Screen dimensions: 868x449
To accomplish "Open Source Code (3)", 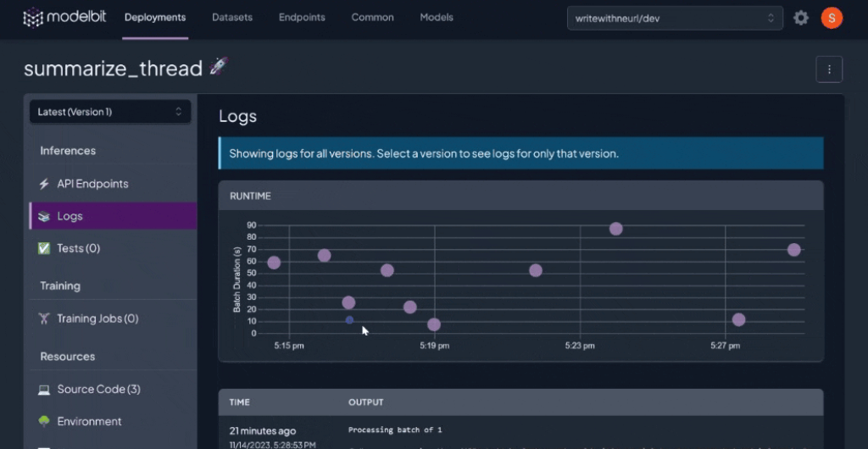I will (113, 390).
